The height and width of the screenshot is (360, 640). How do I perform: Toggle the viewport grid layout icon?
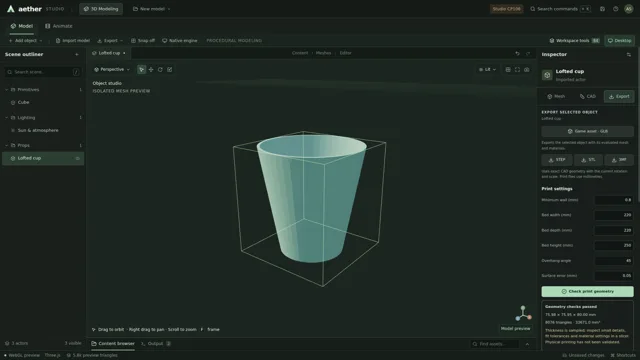pos(508,70)
